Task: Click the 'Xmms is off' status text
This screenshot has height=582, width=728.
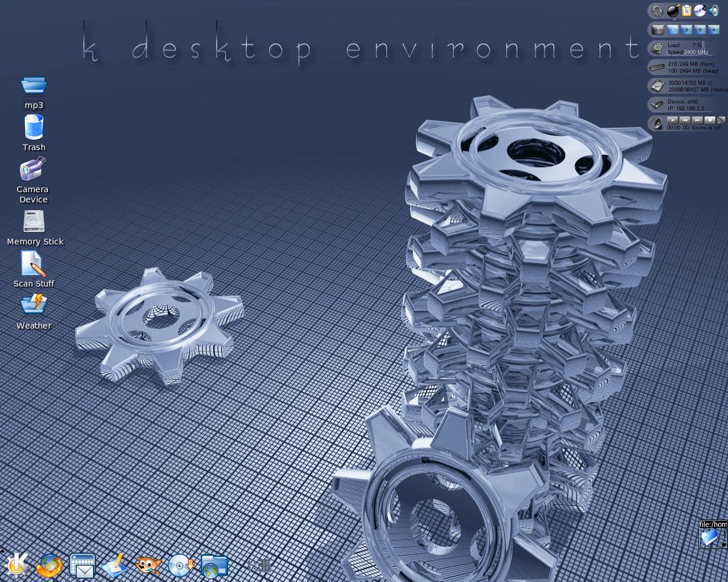Action: pos(706,128)
